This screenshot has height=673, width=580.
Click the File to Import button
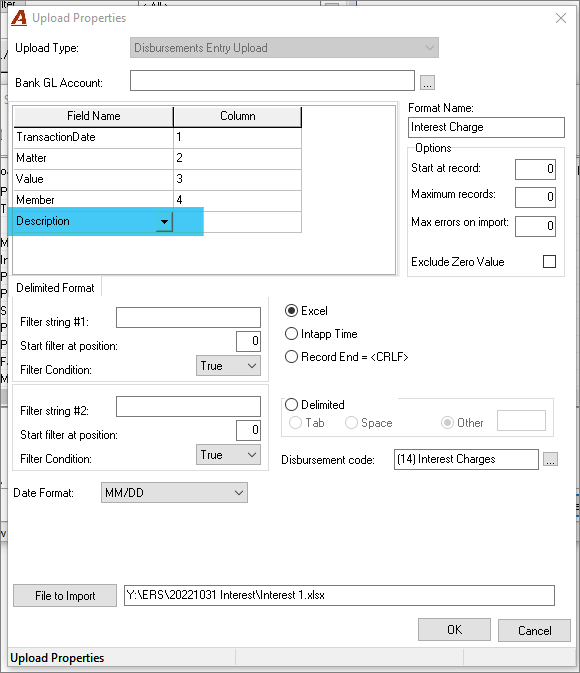pyautogui.click(x=65, y=596)
